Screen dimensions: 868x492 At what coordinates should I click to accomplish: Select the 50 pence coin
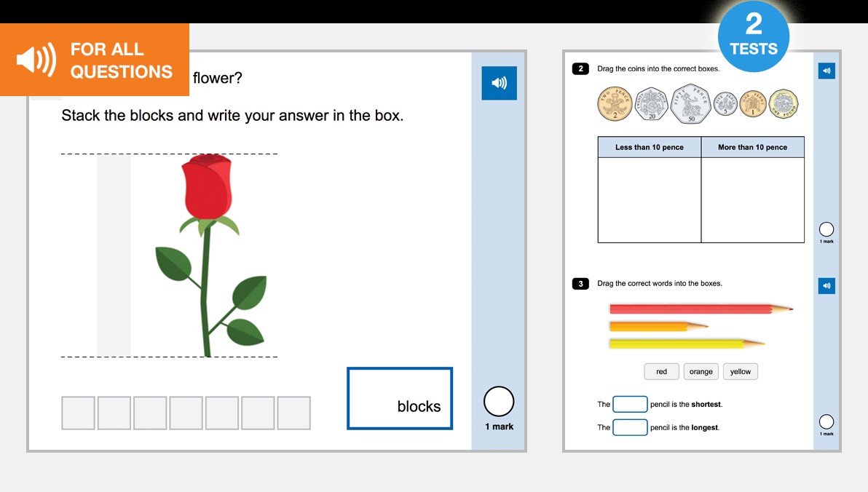[690, 103]
